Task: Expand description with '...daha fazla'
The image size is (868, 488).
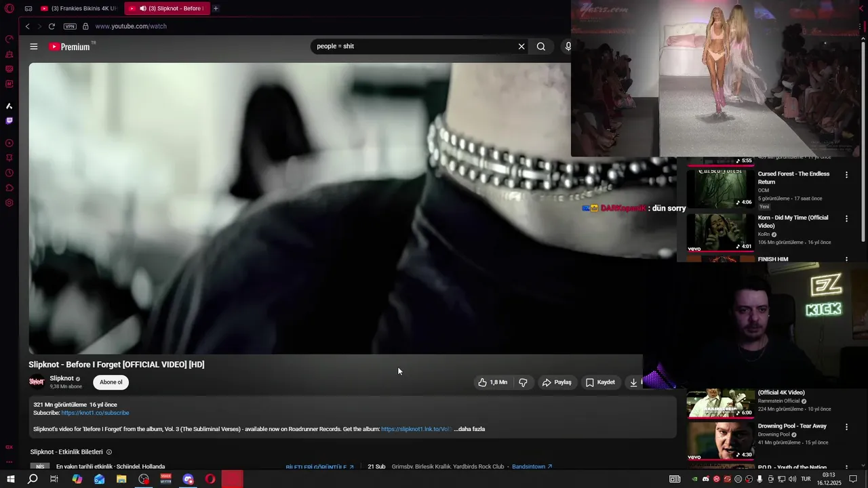Action: click(469, 429)
